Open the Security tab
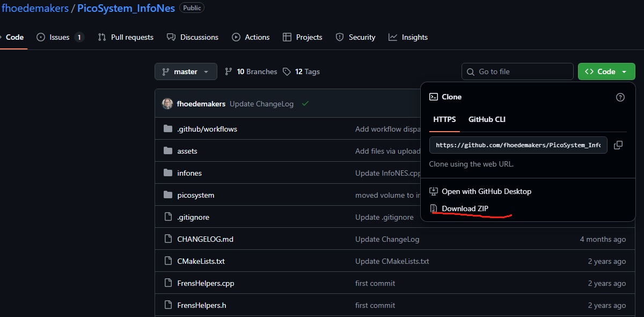Image resolution: width=644 pixels, height=317 pixels. pos(355,37)
